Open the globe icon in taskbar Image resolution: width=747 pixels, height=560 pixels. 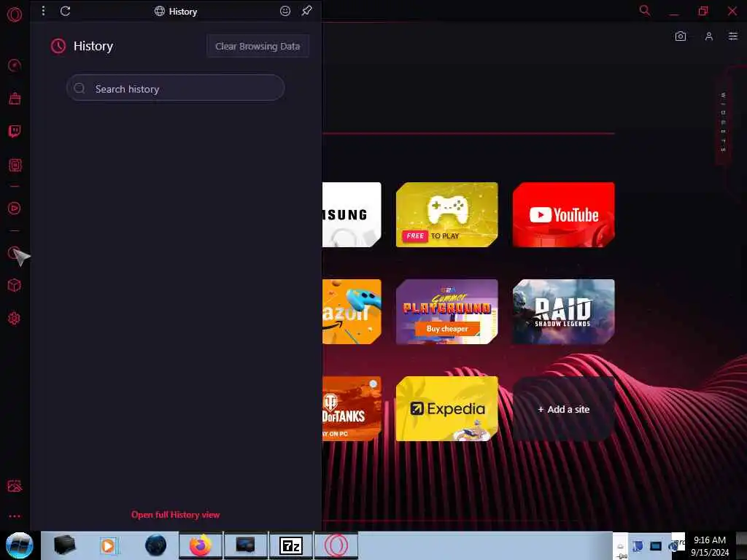(155, 545)
